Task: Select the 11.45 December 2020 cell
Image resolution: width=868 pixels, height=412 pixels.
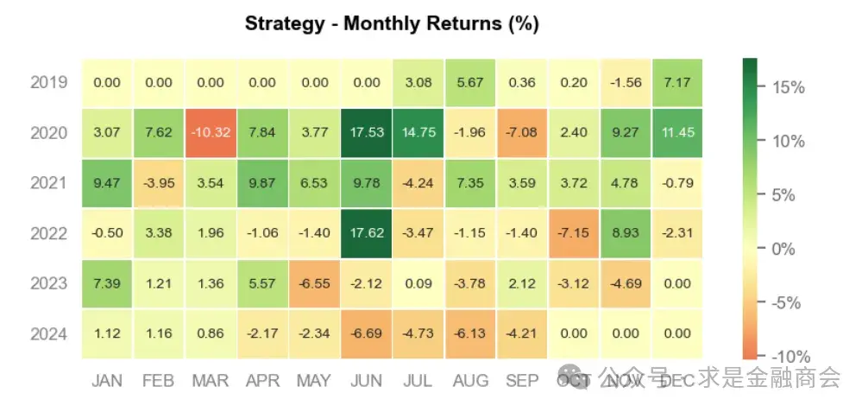Action: pos(678,133)
